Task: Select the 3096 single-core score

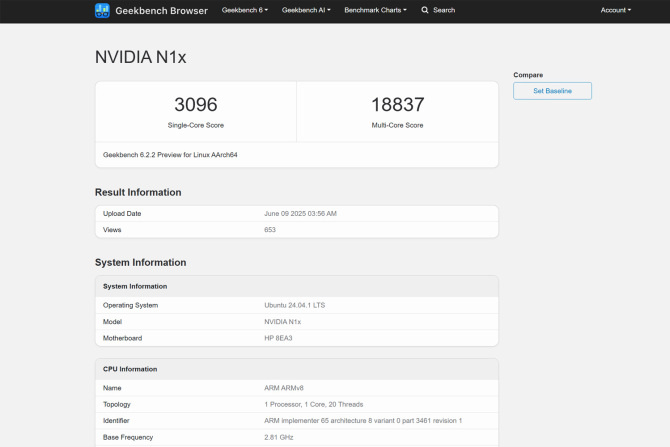Action: pos(196,104)
